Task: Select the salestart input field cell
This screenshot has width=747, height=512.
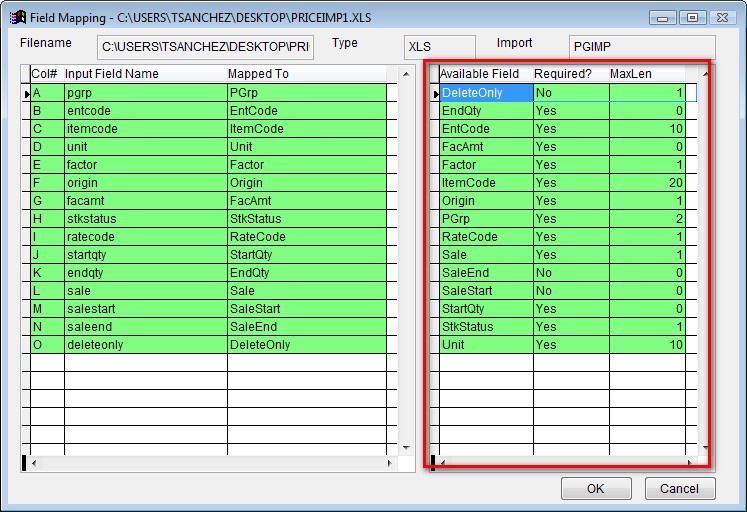Action: point(146,309)
